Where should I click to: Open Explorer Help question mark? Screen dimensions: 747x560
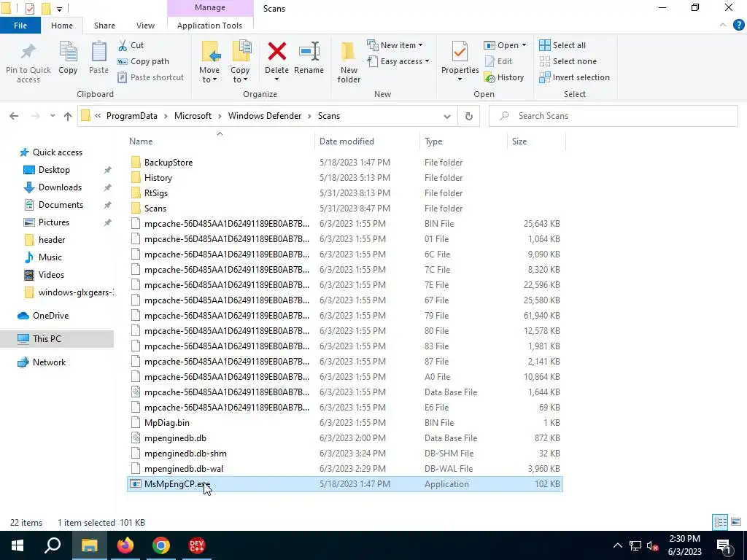tap(738, 26)
